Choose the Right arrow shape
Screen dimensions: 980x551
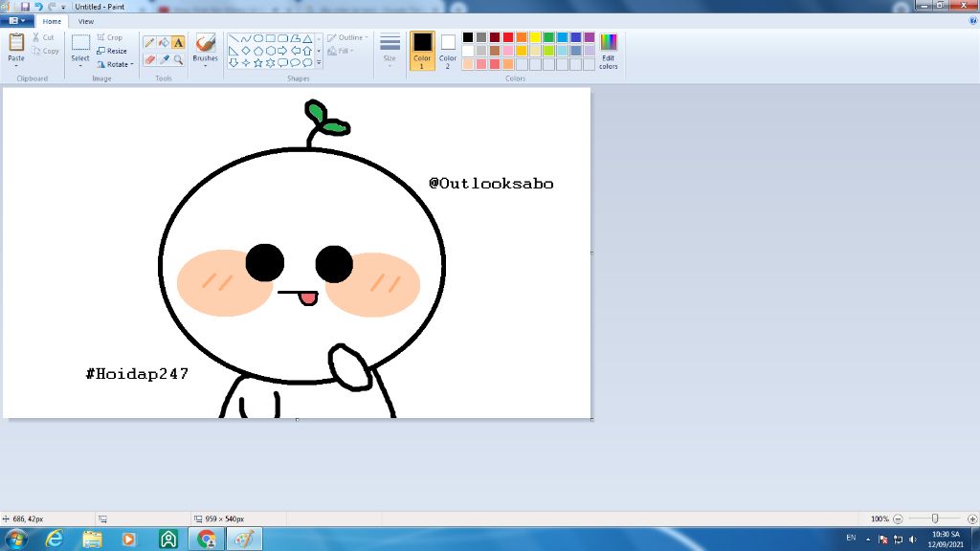tap(282, 51)
